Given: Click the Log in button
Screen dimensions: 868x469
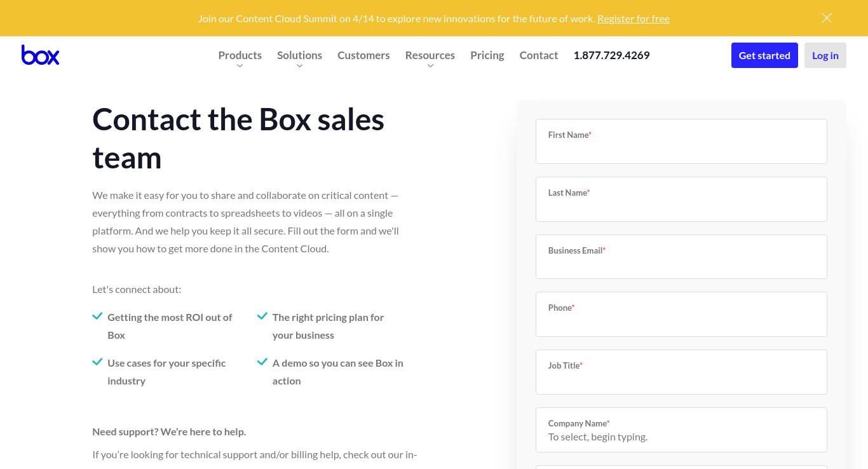Looking at the screenshot, I should click(x=825, y=55).
